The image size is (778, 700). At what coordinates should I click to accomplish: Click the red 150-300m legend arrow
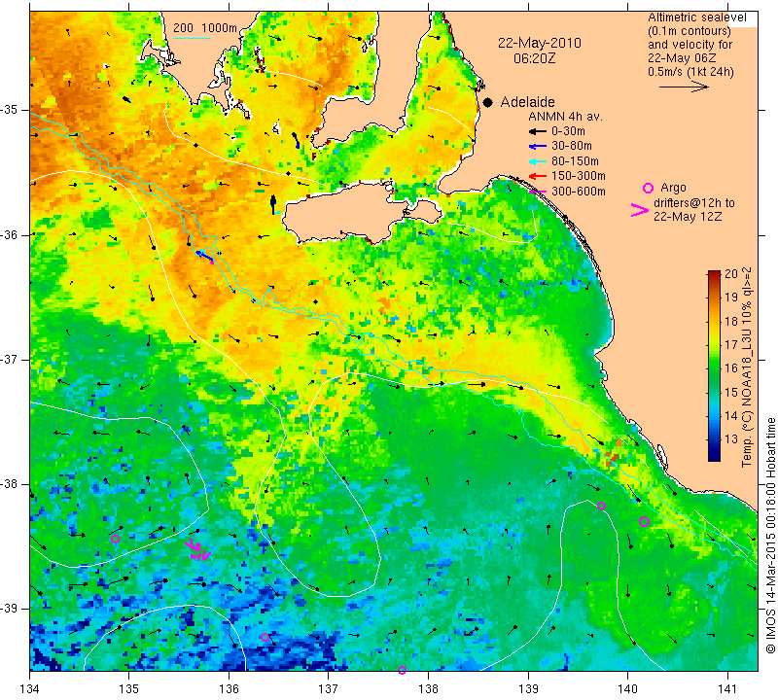(538, 176)
